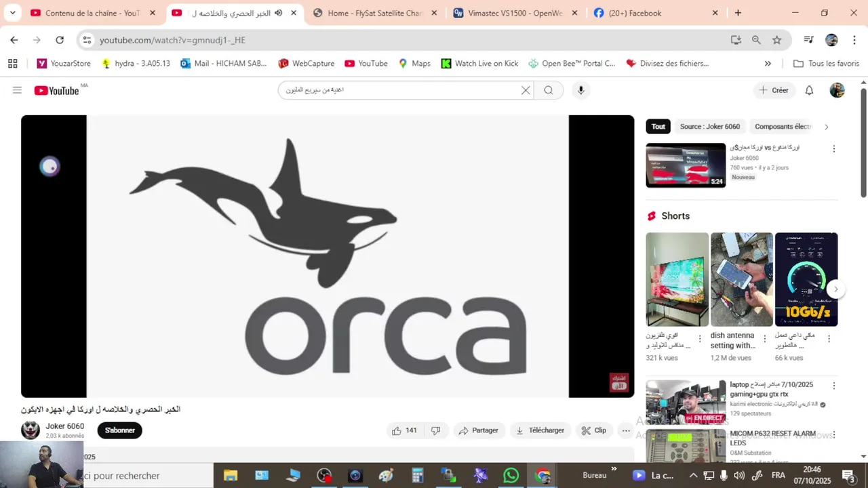This screenshot has width=868, height=488.
Task: Open more actions menu next to Clip
Action: point(626,430)
